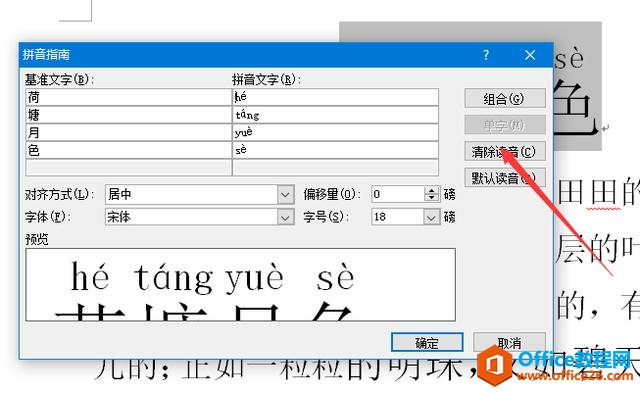This screenshot has width=640, height=393.
Task: Click the 字号 value field showing 18
Action: tap(397, 217)
